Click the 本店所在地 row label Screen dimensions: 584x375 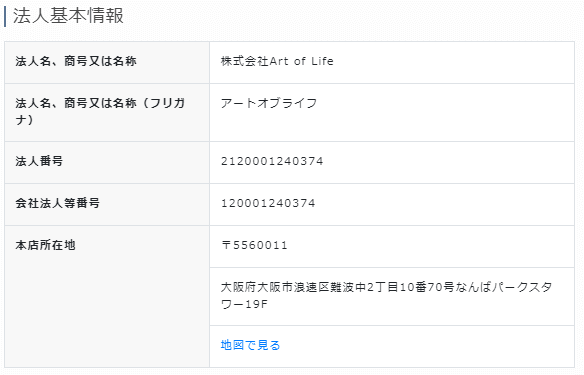pyautogui.click(x=45, y=245)
